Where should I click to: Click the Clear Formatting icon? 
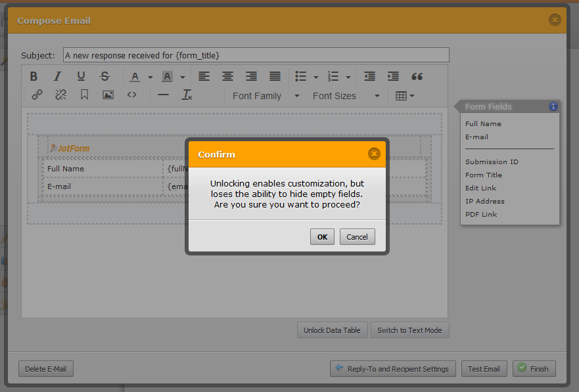(x=187, y=95)
